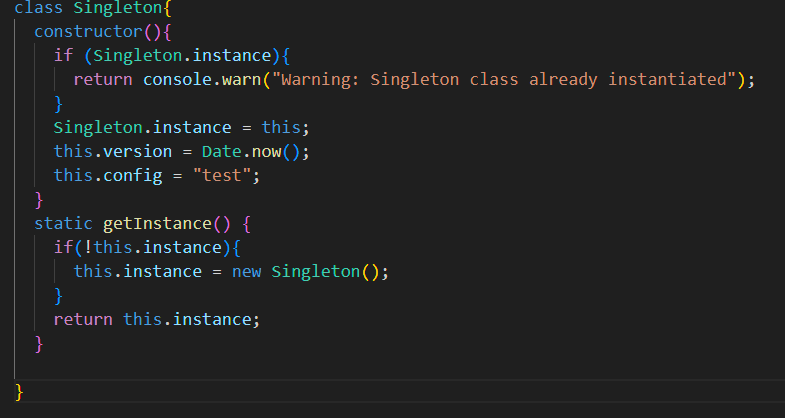This screenshot has width=785, height=418.
Task: Click 'this' at the end of 'Singleton.instance = this;'
Action: coord(281,127)
